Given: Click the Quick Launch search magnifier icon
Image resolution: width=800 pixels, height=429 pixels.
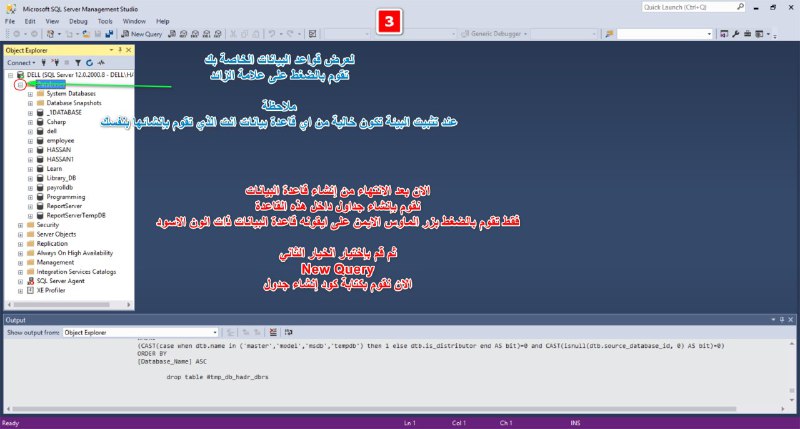Looking at the screenshot, I should (x=740, y=7).
